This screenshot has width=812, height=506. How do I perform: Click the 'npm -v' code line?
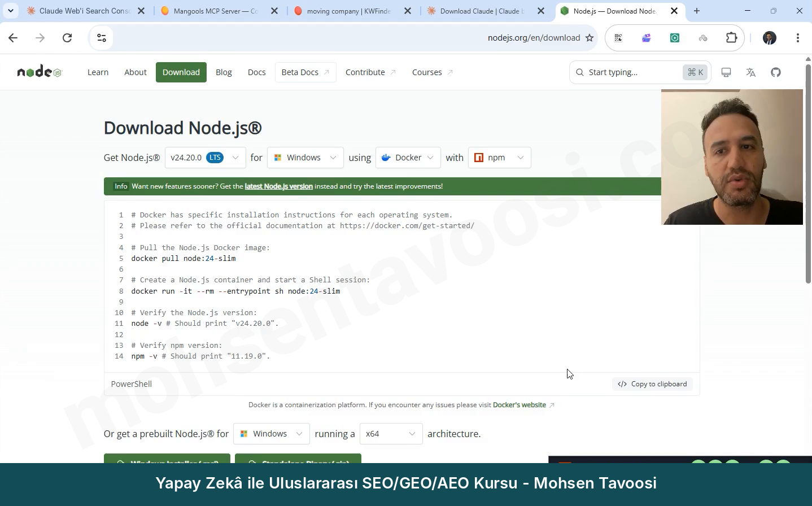pos(200,356)
